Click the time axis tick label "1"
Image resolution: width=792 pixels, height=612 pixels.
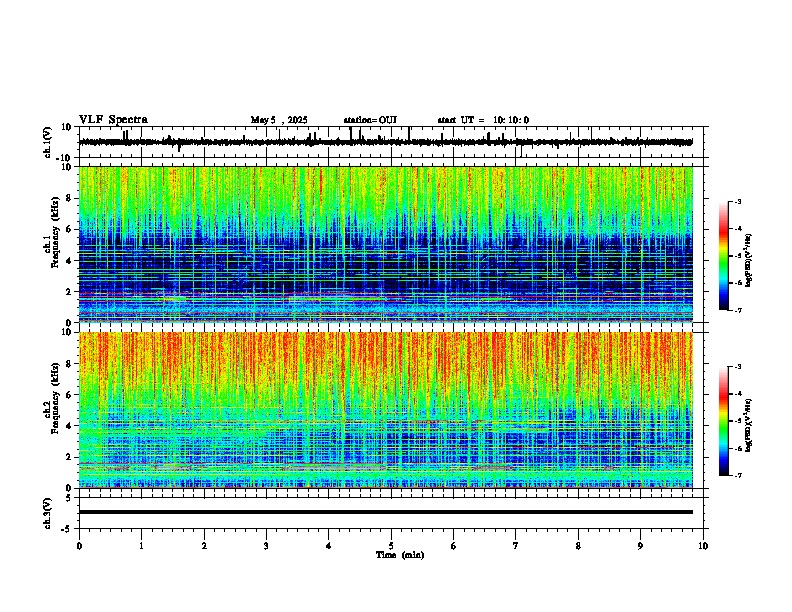[x=142, y=546]
